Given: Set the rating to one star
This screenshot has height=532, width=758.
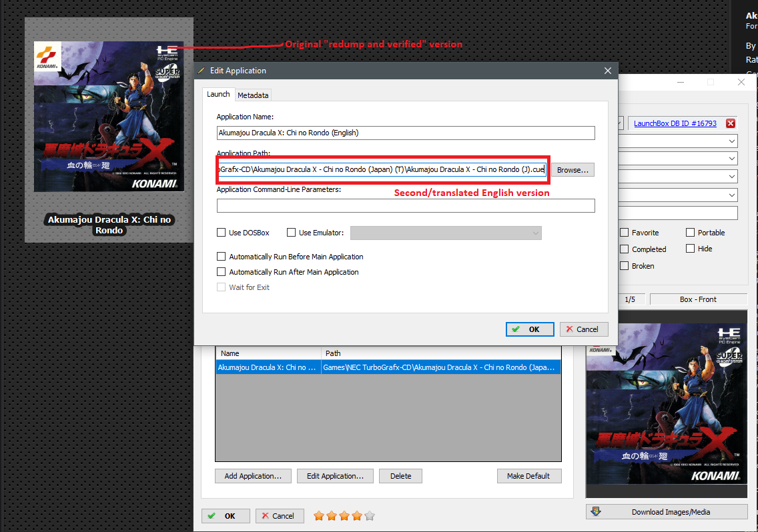Looking at the screenshot, I should pyautogui.click(x=319, y=516).
